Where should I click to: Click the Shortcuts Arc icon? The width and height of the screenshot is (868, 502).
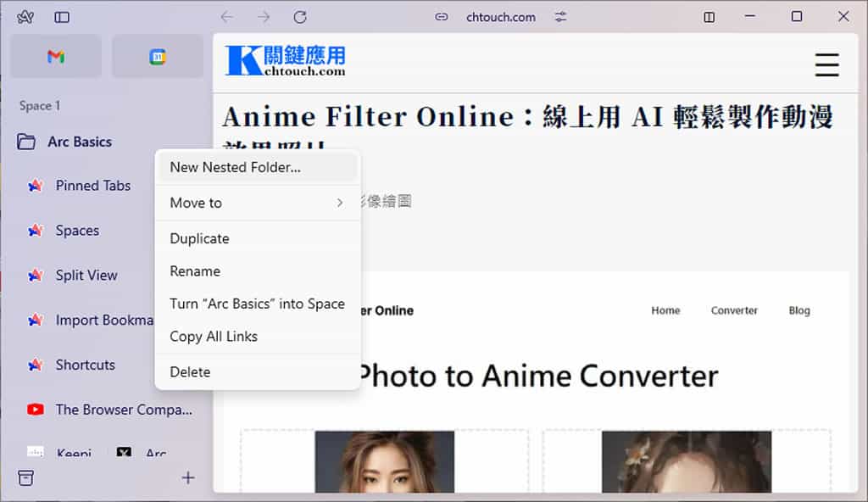click(36, 365)
